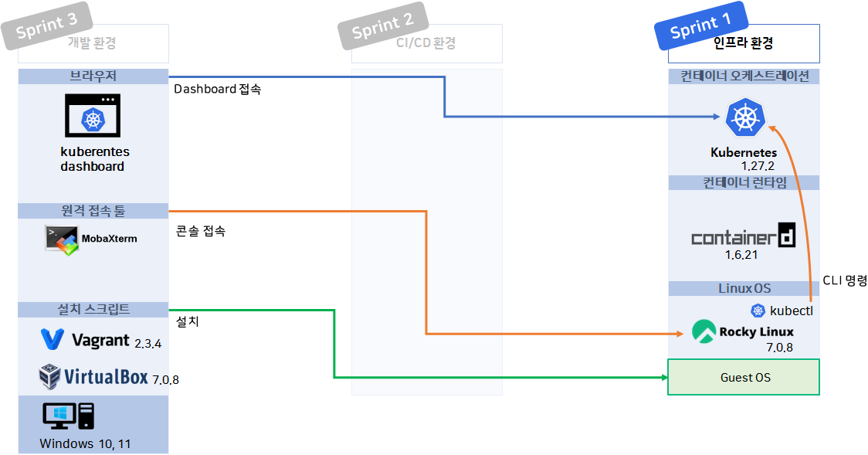Viewport: 868px width, 455px height.
Task: Click the Windows desktop computer icon
Action: [x=69, y=416]
